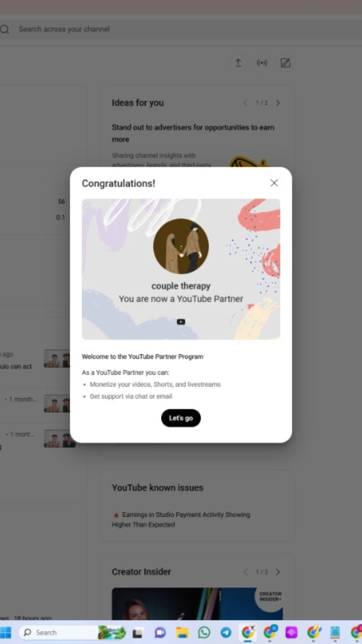Open Telegram from the taskbar
The width and height of the screenshot is (362, 644).
pos(226,633)
